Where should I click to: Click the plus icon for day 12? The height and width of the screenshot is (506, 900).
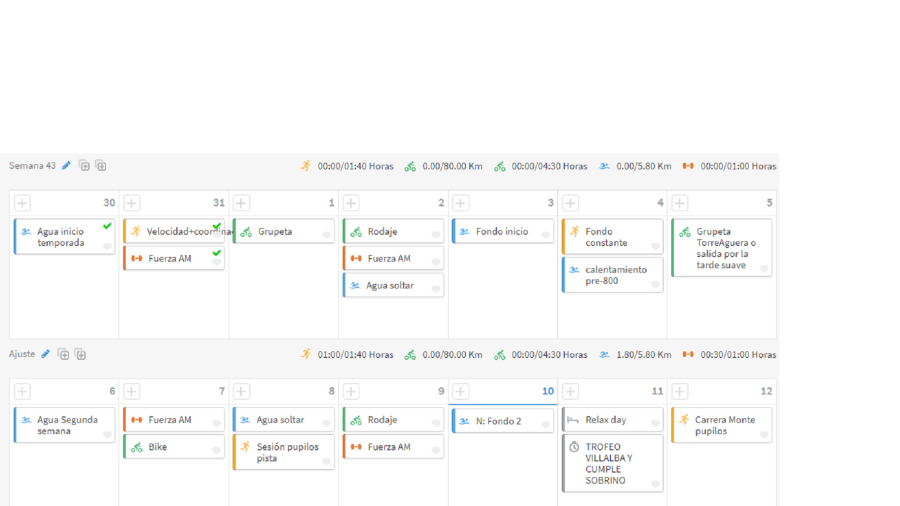click(680, 392)
